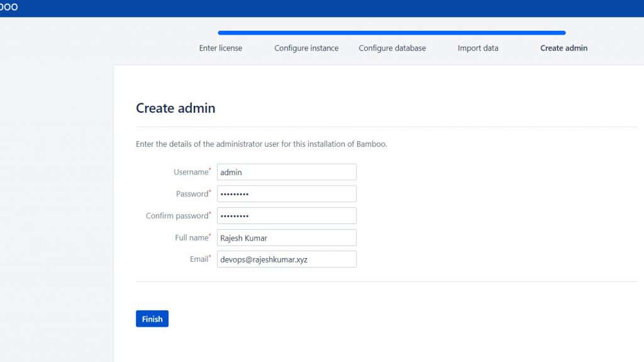Select the Create admin step label
This screenshot has width=644, height=362.
click(563, 48)
